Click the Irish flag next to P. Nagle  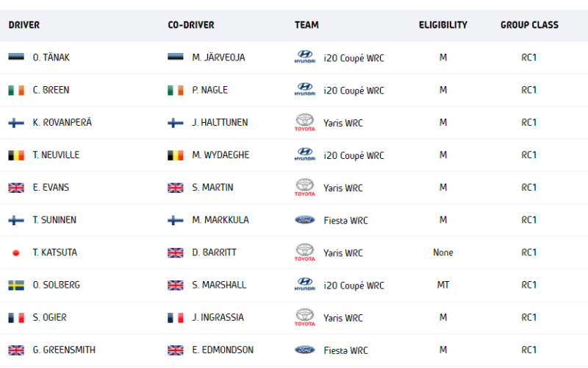(x=176, y=90)
